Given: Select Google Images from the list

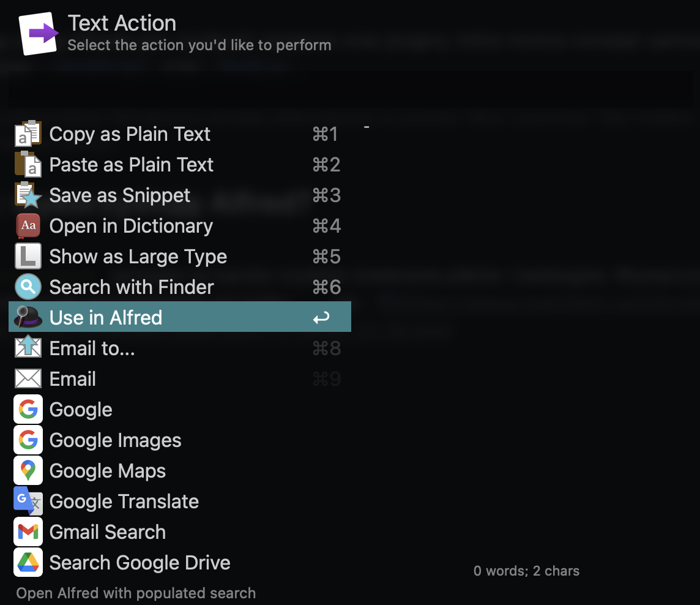Looking at the screenshot, I should [x=115, y=440].
